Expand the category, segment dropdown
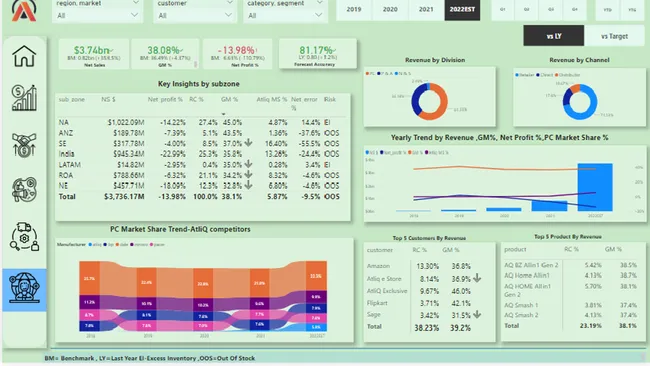650x366 pixels. click(x=285, y=15)
